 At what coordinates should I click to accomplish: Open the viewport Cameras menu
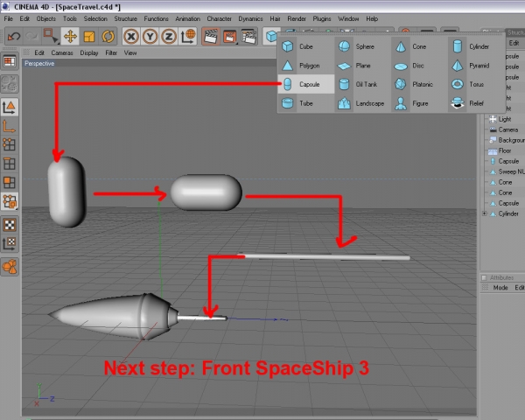[x=62, y=52]
